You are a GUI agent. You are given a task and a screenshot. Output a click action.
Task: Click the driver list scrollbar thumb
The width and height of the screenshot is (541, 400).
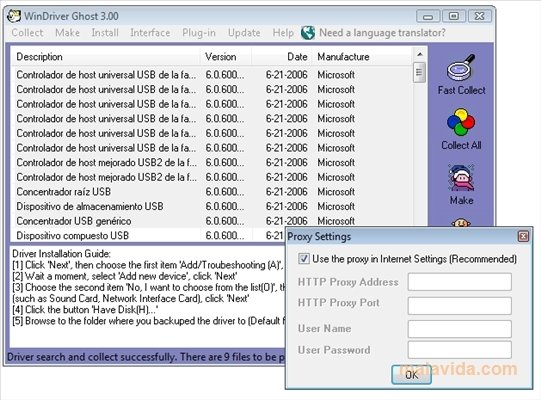pyautogui.click(x=420, y=72)
